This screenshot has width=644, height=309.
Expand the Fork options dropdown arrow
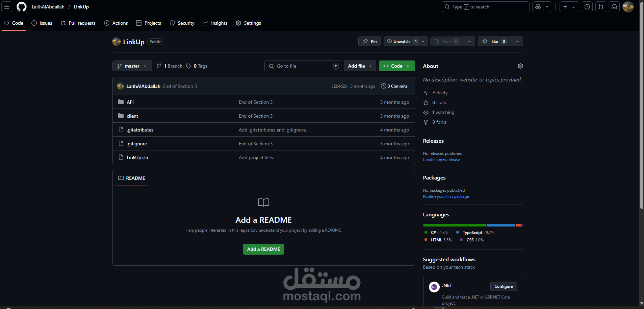tap(469, 41)
